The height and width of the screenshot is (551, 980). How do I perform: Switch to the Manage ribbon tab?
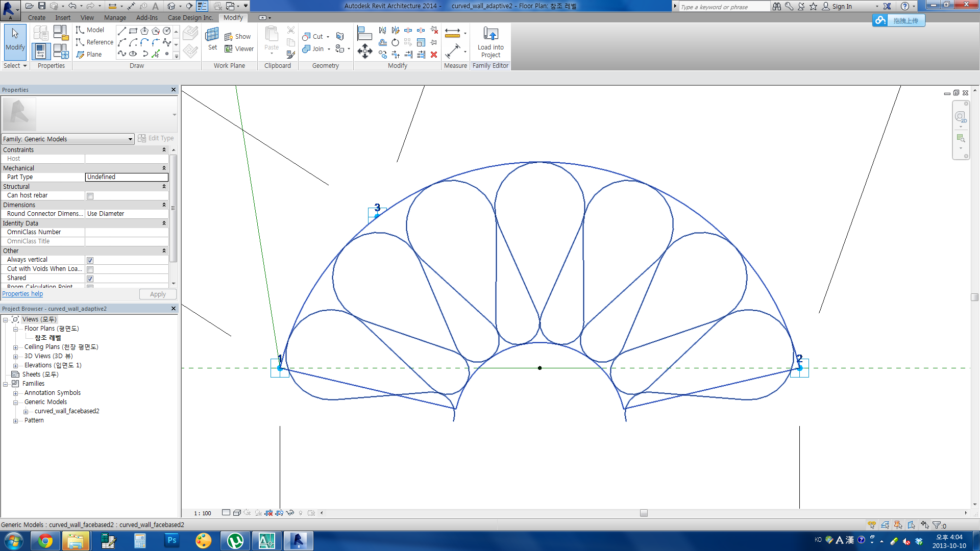click(x=115, y=17)
